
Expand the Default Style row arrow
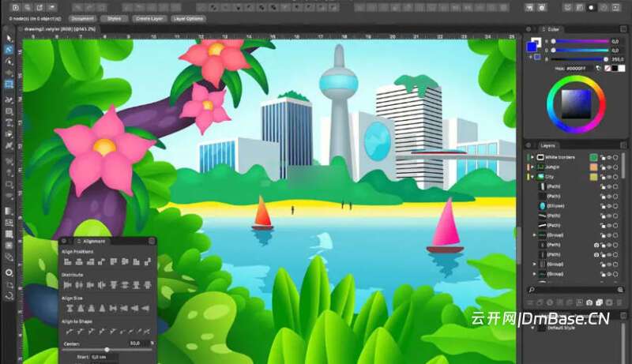tap(532, 328)
